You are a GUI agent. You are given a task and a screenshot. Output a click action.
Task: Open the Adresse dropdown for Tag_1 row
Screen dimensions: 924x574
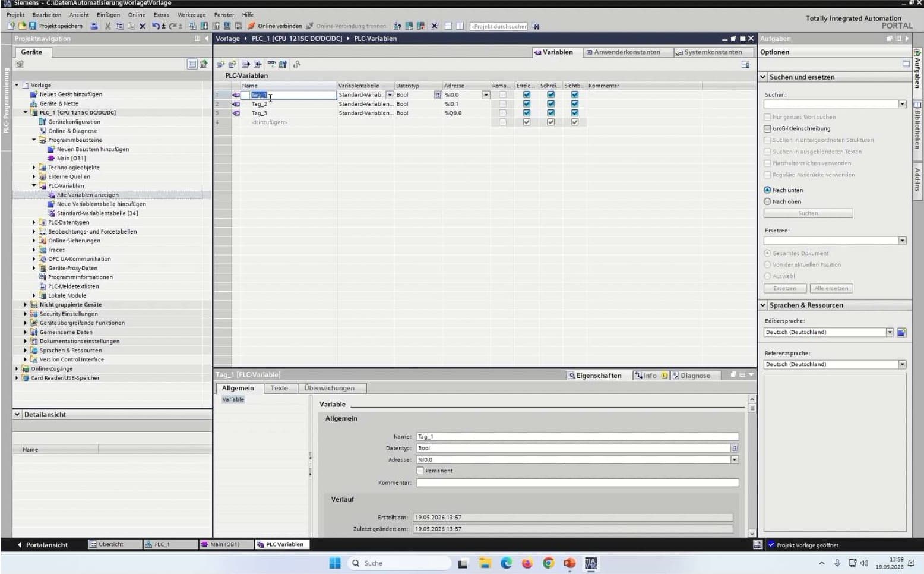(486, 95)
